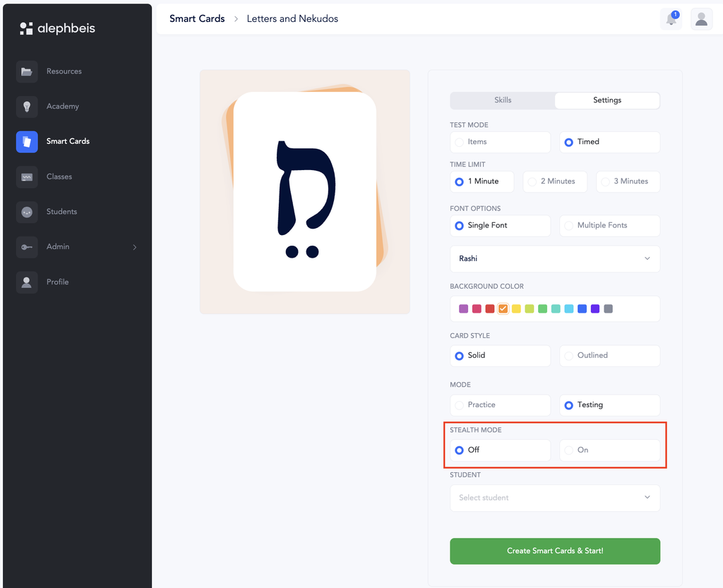Turn Stealth Mode On
The image size is (723, 588).
tap(609, 450)
